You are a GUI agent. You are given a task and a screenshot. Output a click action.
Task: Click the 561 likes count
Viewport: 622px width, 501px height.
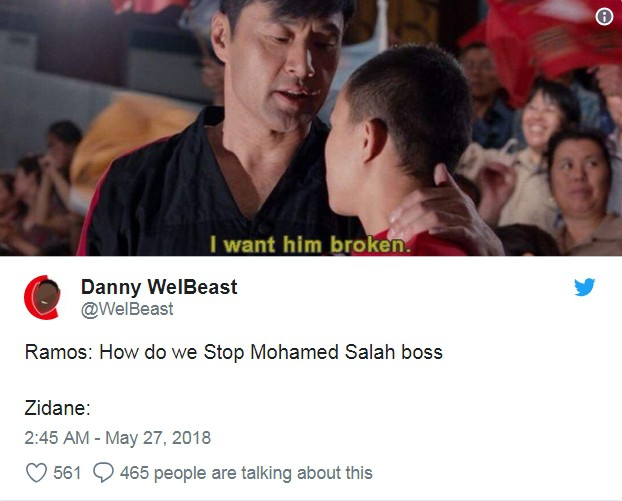tap(67, 473)
